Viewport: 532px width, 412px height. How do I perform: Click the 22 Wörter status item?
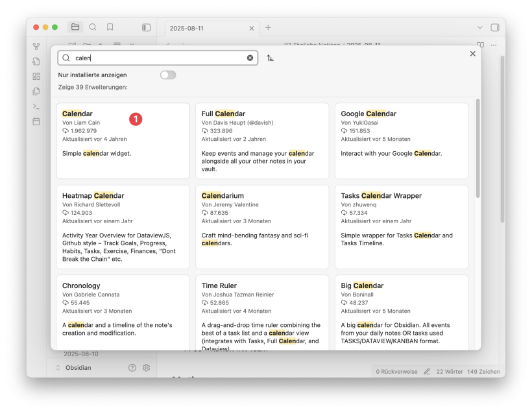(450, 372)
